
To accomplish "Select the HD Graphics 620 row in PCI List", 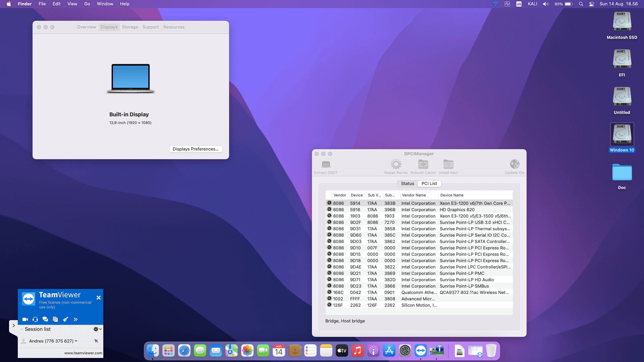I will coord(419,209).
